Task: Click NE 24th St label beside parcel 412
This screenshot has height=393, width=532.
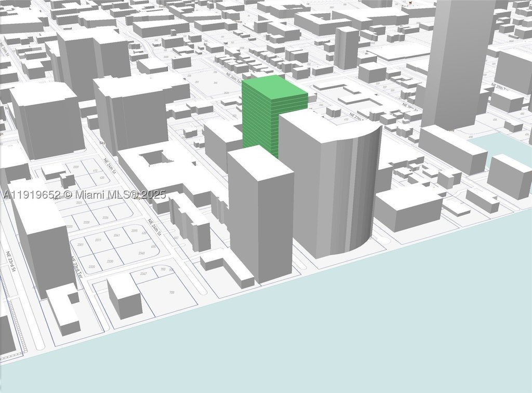Action: point(110,167)
